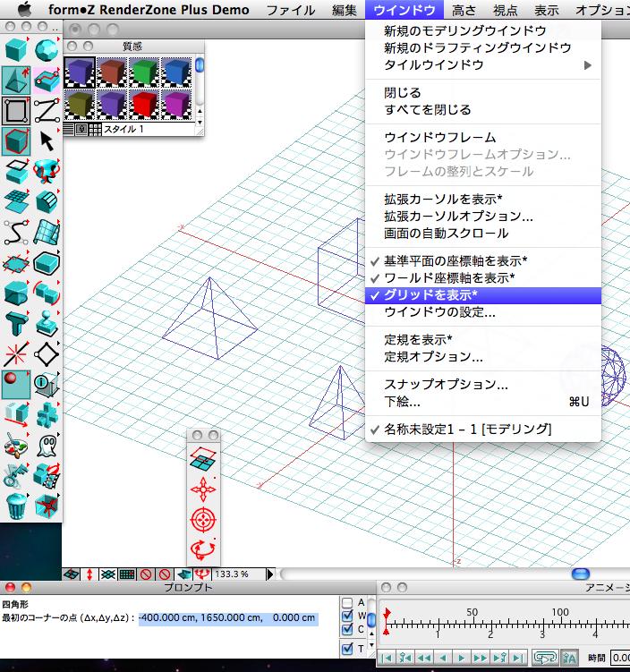Select the pyramid object type tool
This screenshot has width=630, height=672.
click(x=16, y=81)
